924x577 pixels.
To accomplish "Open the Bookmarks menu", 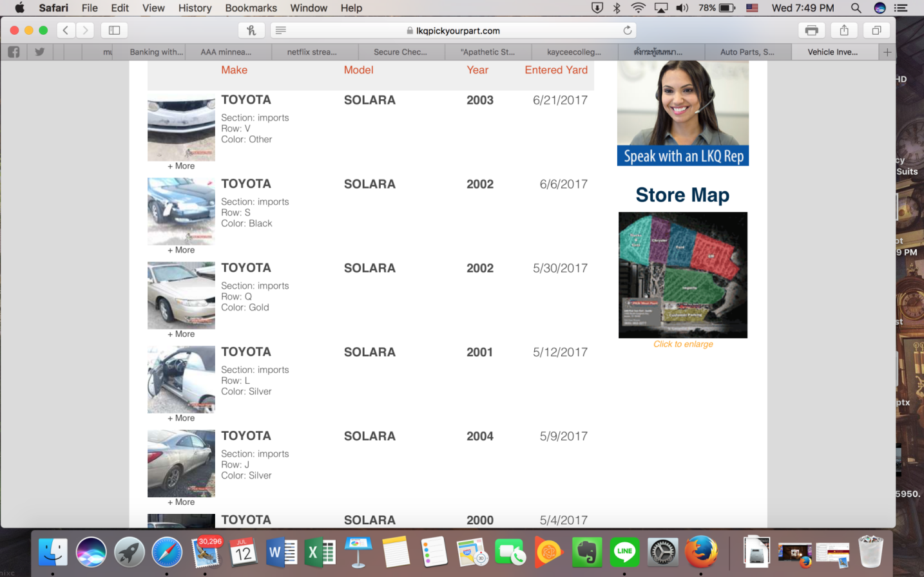I will [251, 8].
